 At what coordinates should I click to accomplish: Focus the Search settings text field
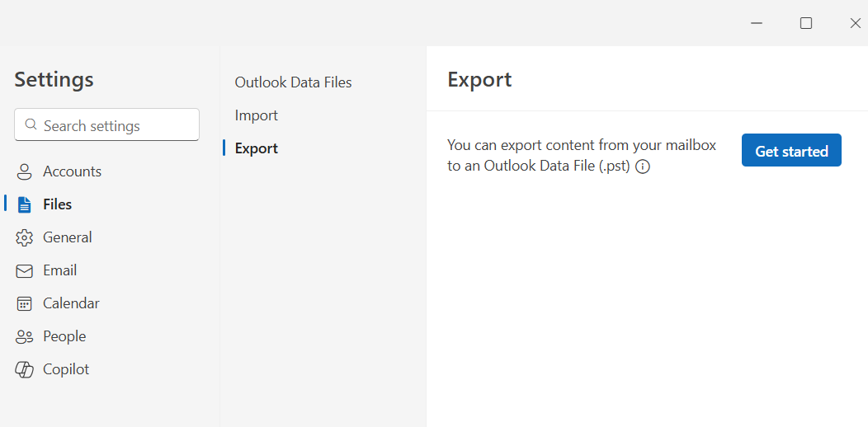pyautogui.click(x=116, y=125)
